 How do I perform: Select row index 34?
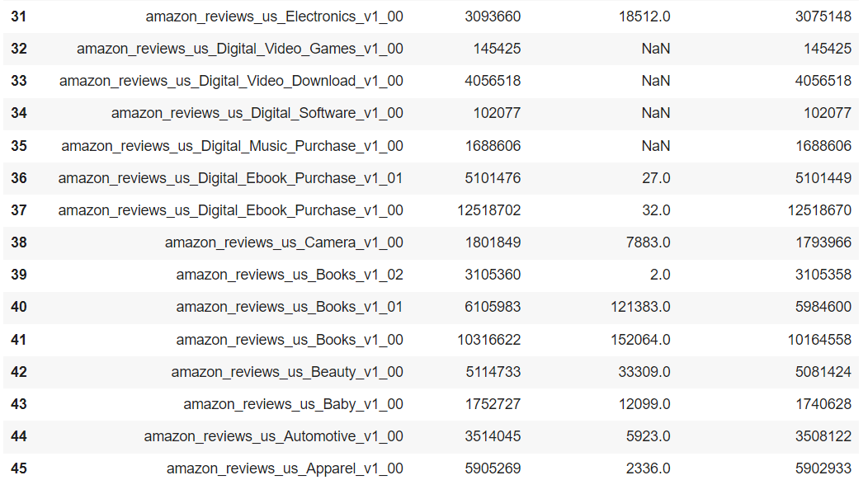19,113
